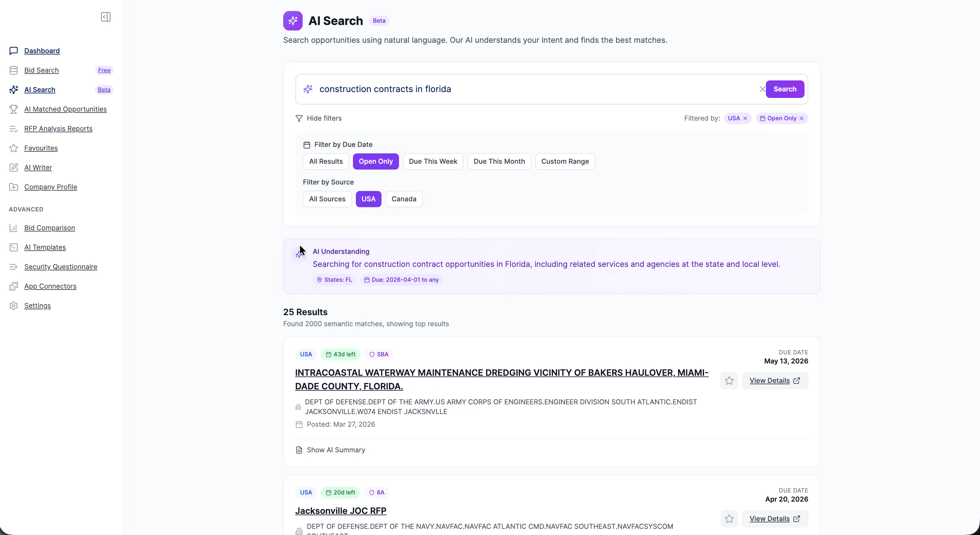Screen dimensions: 980x535
Task: Select Open Only due date filter
Action: [x=376, y=161]
